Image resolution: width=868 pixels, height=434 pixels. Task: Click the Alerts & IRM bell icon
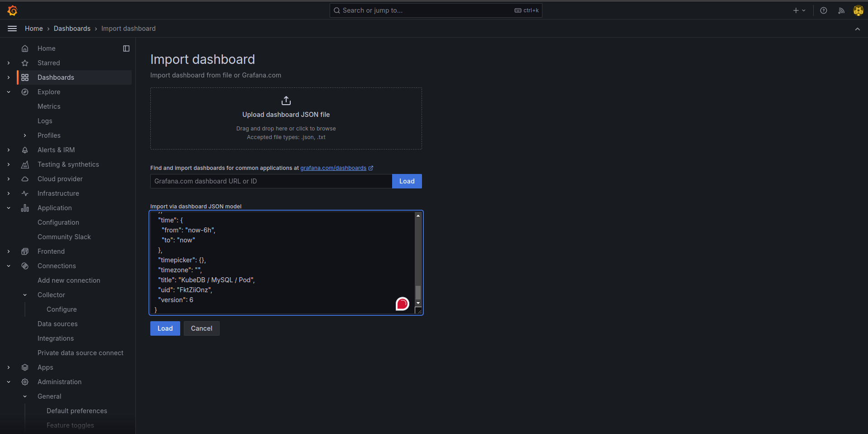25,149
